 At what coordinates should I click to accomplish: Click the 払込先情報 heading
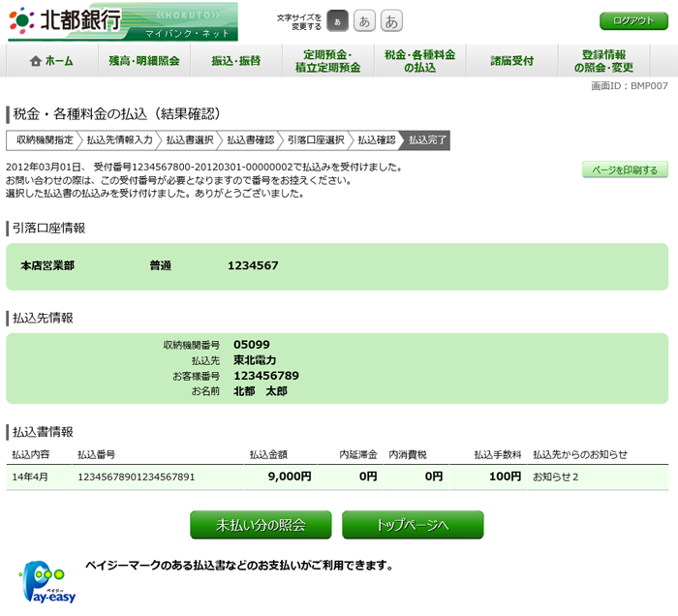43,318
